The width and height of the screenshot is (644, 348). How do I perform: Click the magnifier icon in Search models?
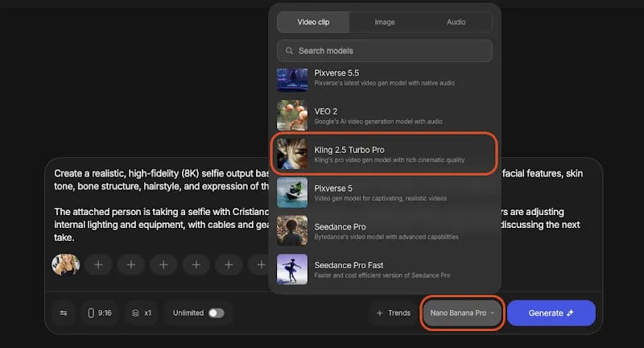(289, 51)
